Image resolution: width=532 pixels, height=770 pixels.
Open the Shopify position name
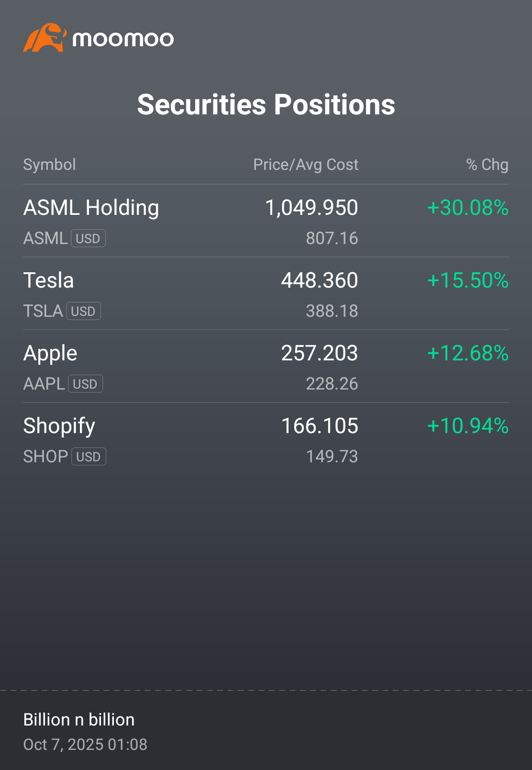pos(59,426)
